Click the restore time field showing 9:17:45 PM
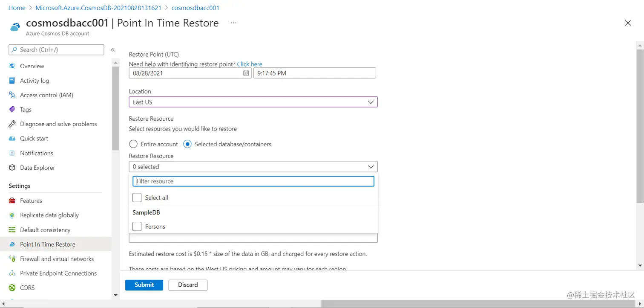 click(x=315, y=73)
